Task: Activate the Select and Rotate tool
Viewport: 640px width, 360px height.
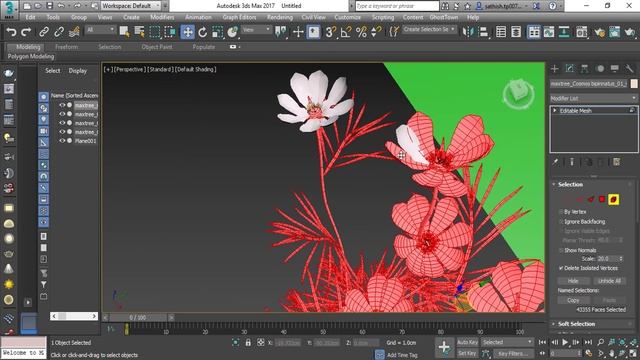Action: (x=202, y=32)
